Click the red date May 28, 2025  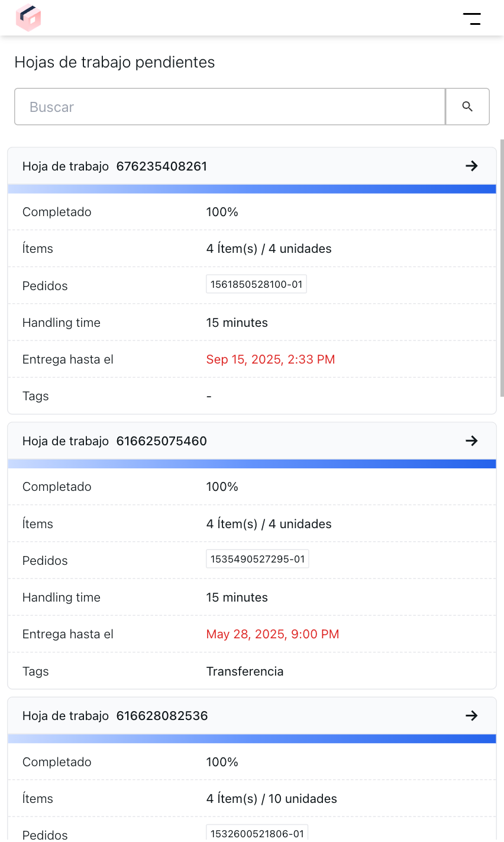pos(272,634)
